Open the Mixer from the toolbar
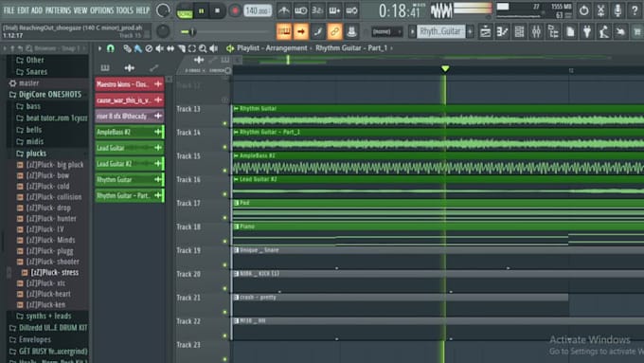Screen dimensions: 644x363 point(536,31)
